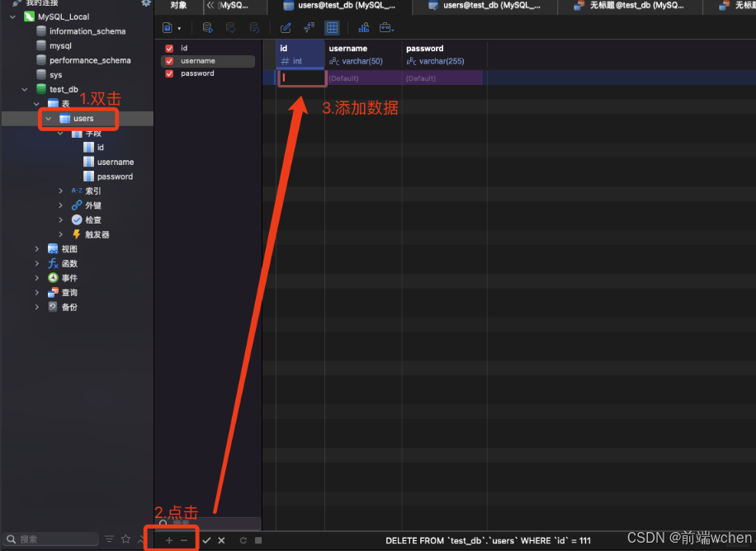Refresh the table data

pyautogui.click(x=243, y=540)
